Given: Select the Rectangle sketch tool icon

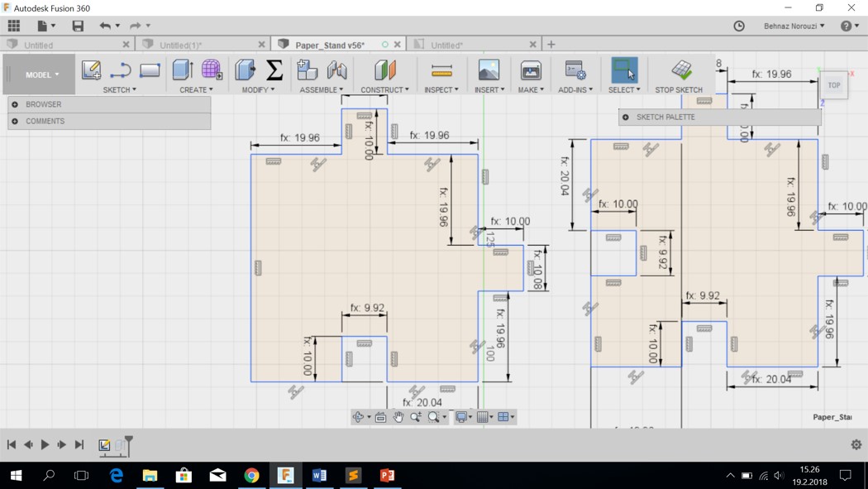Looking at the screenshot, I should [150, 70].
